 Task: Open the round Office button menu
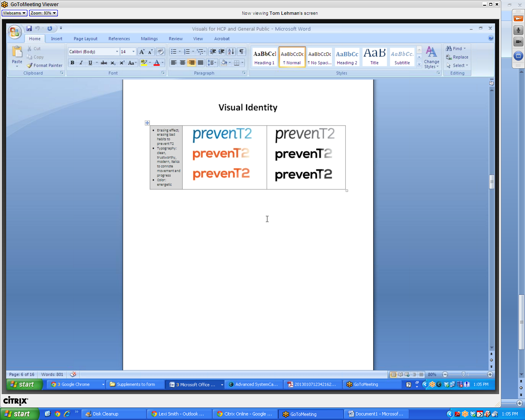click(14, 32)
